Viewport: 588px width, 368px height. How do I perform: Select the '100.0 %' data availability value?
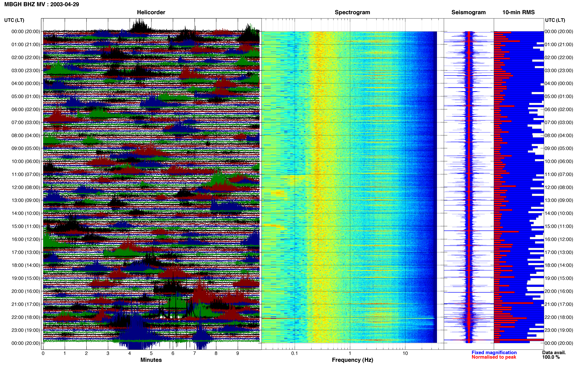551,357
